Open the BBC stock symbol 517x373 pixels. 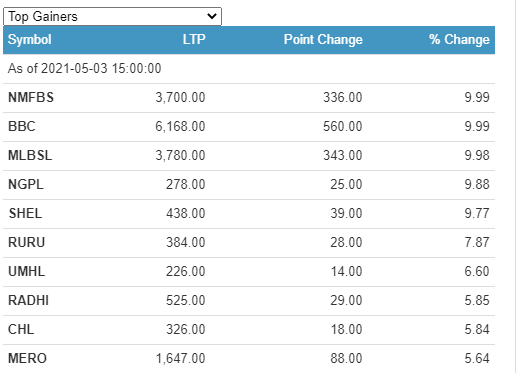[x=22, y=127]
